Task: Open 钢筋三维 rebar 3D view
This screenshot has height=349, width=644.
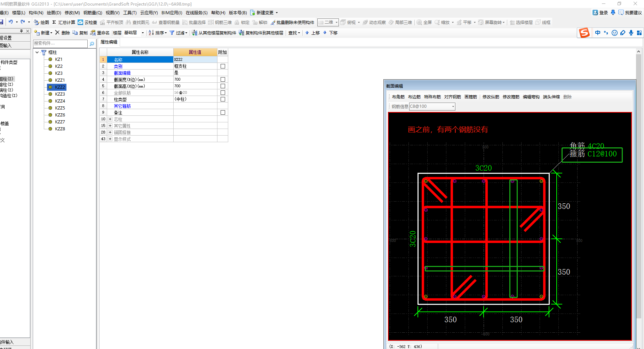Action: click(220, 22)
